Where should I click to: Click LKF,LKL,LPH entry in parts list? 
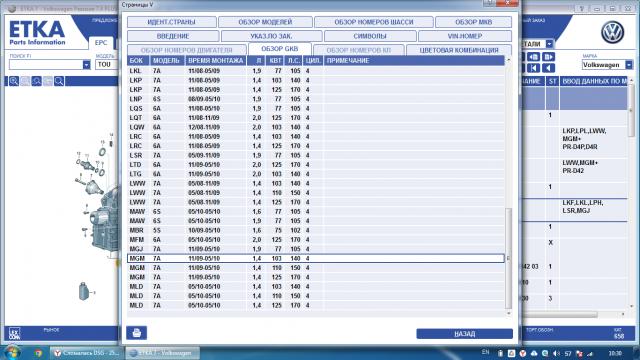click(x=582, y=207)
